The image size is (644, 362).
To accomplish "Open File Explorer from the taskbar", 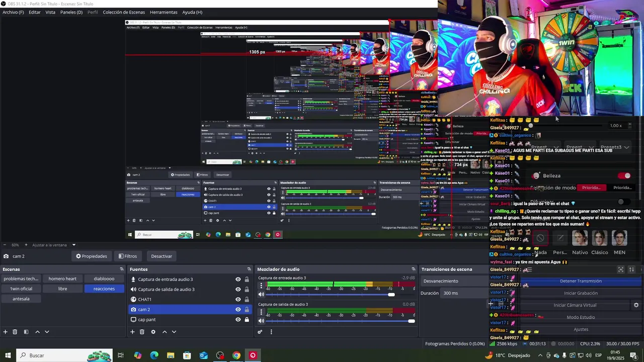I will coord(171,355).
